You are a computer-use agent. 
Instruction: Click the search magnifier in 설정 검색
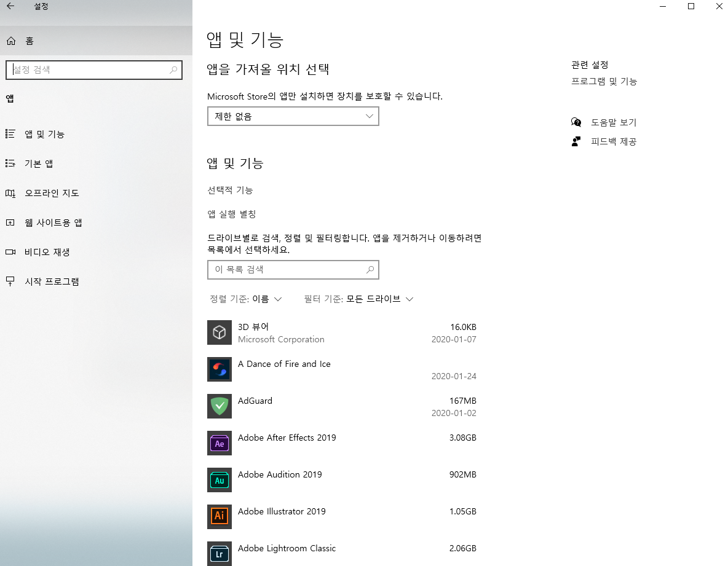[173, 69]
